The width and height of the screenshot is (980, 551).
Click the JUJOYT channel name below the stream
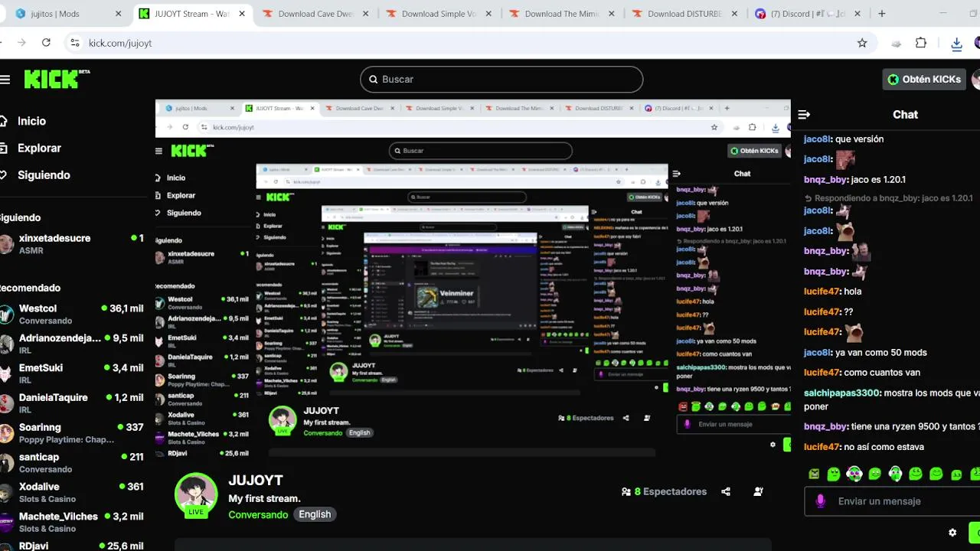(x=256, y=480)
